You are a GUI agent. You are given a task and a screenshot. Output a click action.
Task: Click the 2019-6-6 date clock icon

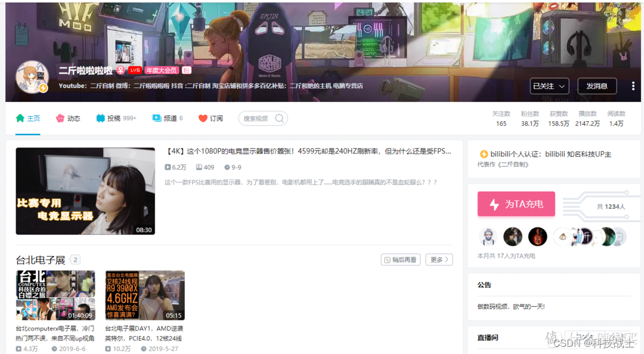(x=54, y=349)
